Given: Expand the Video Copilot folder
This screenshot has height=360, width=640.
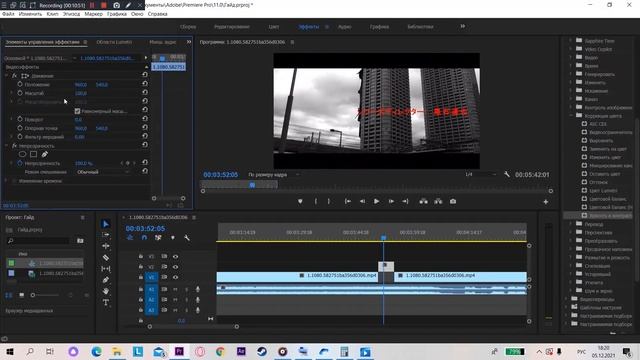Looking at the screenshot, I should tap(571, 49).
